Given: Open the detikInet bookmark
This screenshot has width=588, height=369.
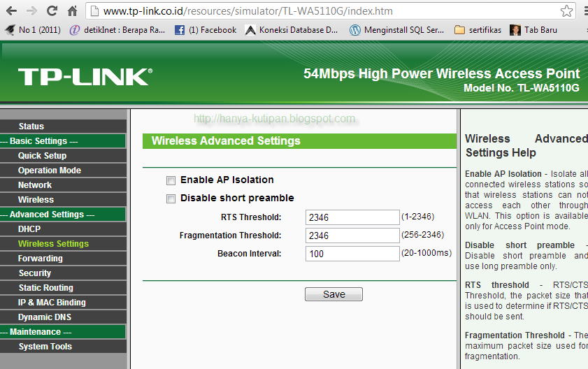Looking at the screenshot, I should point(117,30).
